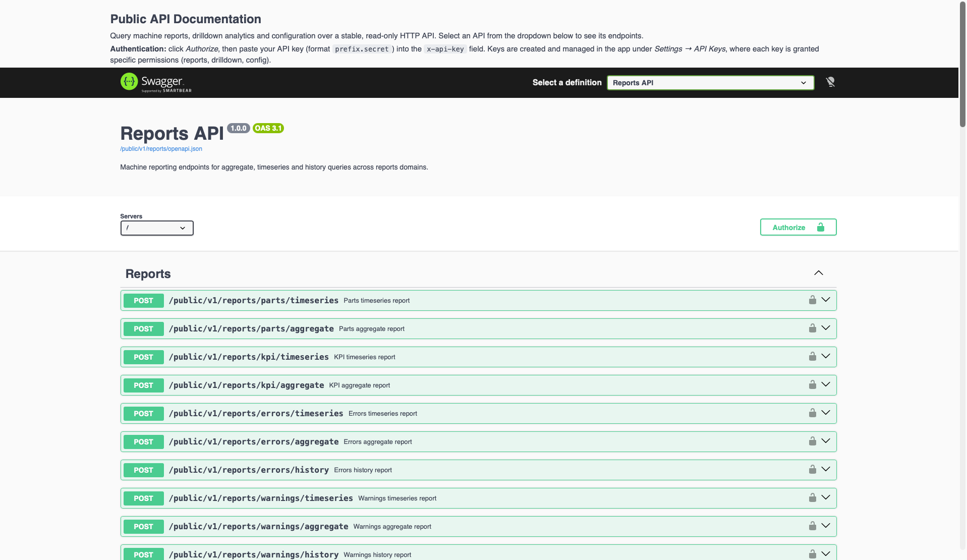Click lock icon on errors/timeseries endpoint

click(812, 413)
